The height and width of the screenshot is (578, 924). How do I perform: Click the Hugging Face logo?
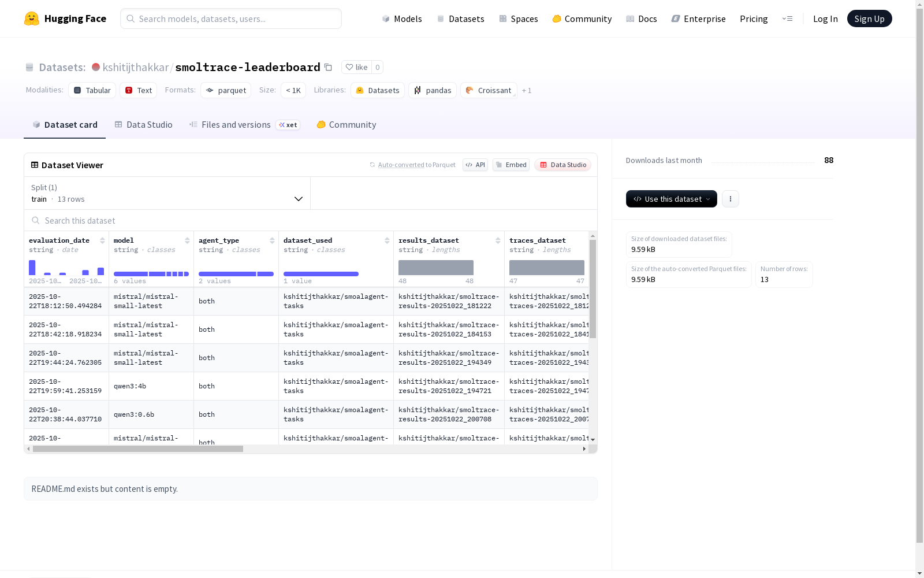pos(65,18)
